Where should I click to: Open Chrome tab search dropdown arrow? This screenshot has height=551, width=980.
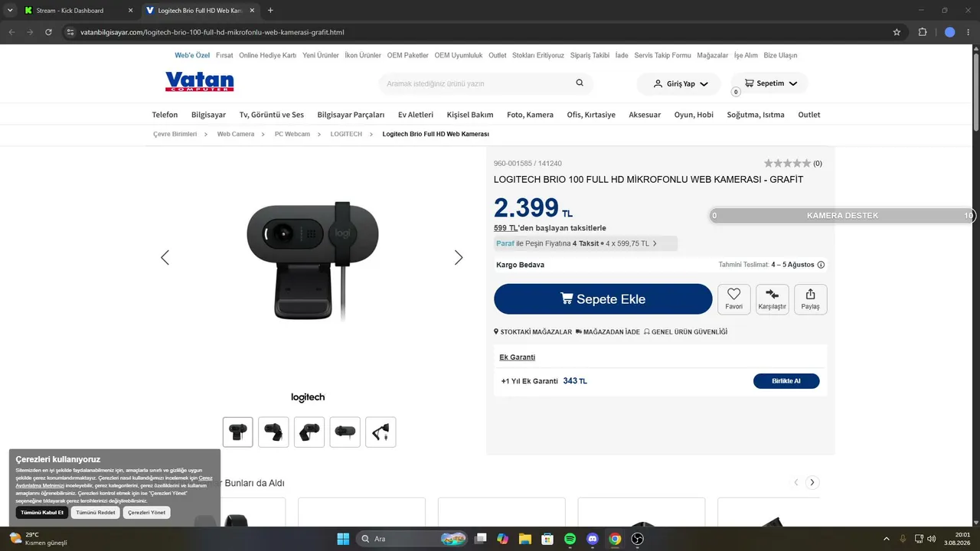click(x=10, y=11)
